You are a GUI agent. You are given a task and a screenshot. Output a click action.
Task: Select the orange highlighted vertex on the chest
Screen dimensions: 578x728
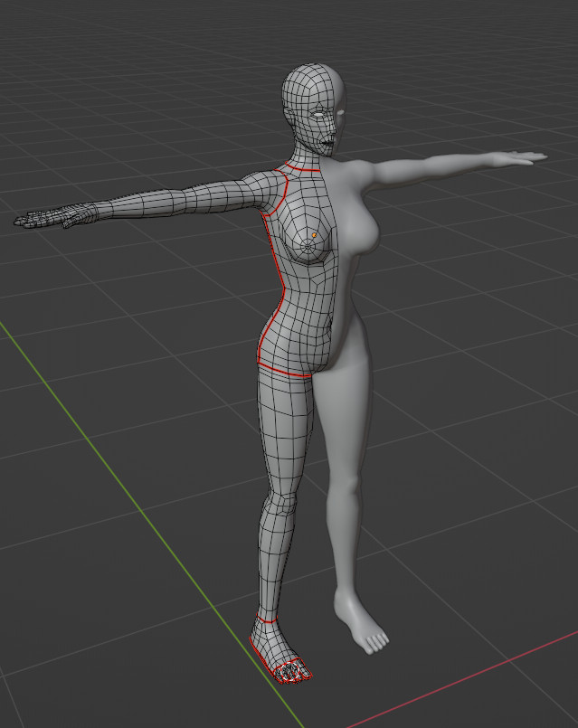click(x=314, y=235)
